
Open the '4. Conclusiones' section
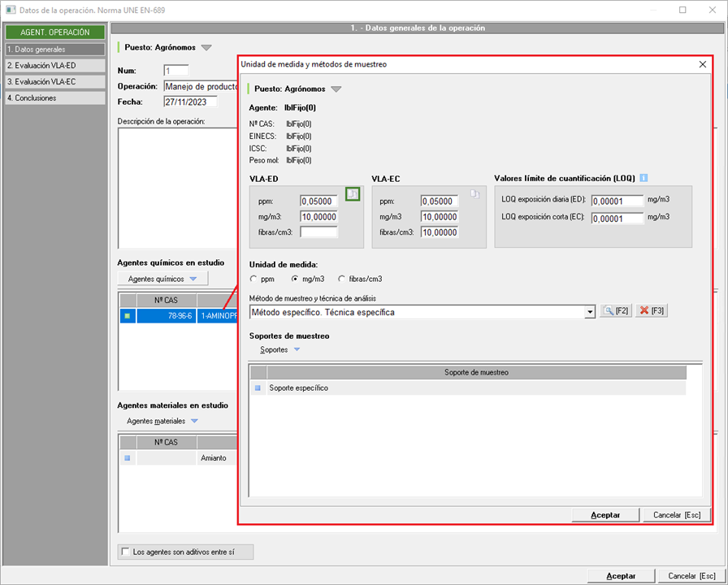point(54,97)
